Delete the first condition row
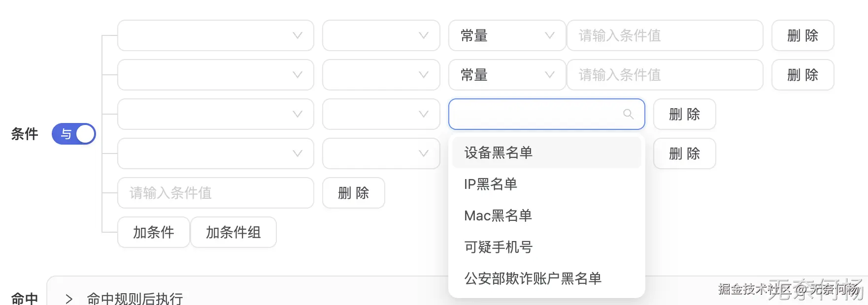868x305 pixels. (802, 35)
